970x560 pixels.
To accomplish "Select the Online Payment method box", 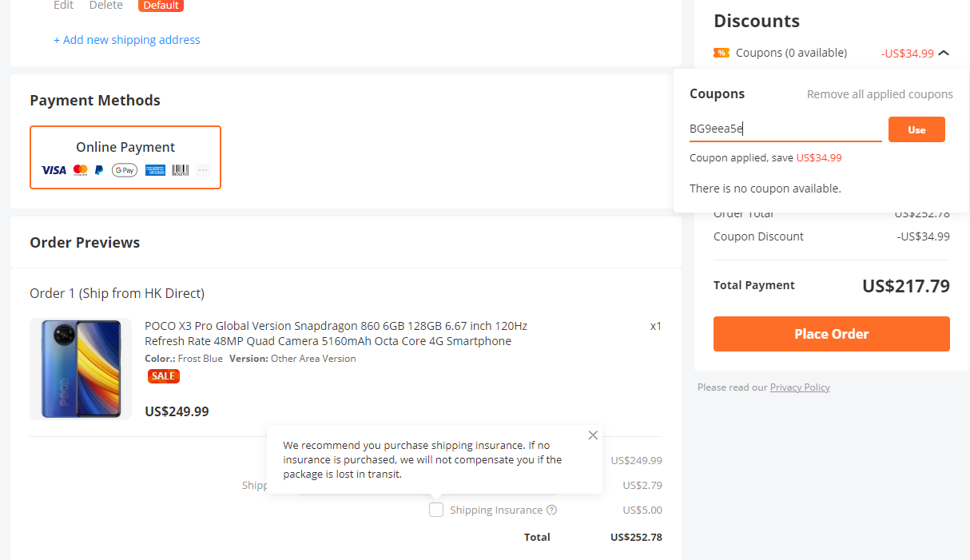I will coord(125,157).
